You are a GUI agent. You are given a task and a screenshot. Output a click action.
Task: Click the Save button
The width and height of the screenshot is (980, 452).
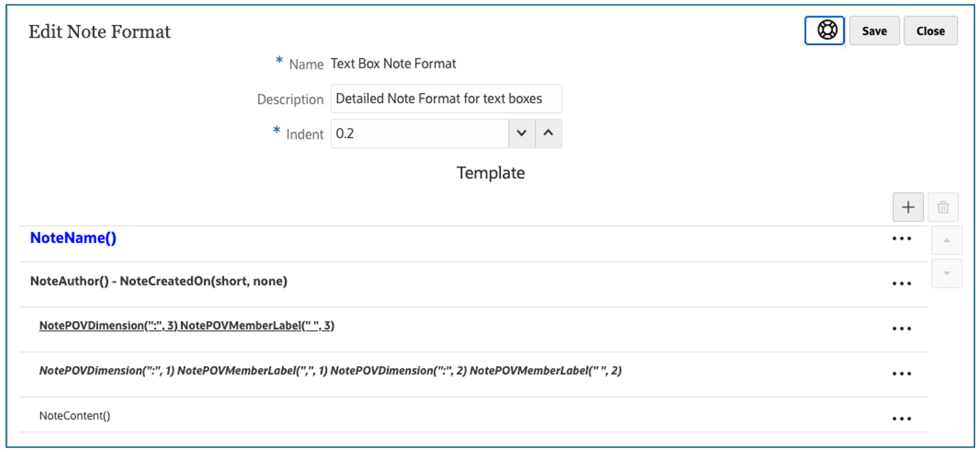[874, 31]
